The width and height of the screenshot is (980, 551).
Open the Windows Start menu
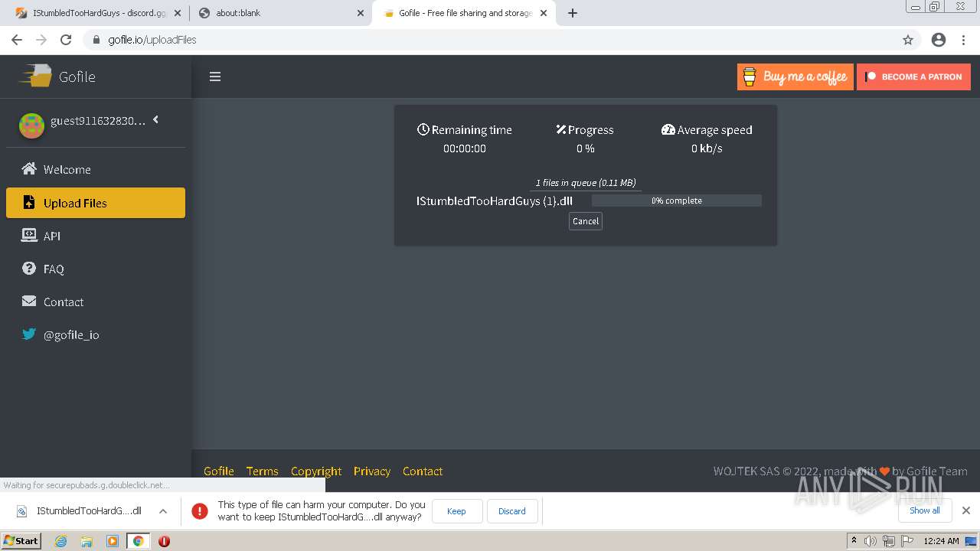click(21, 541)
